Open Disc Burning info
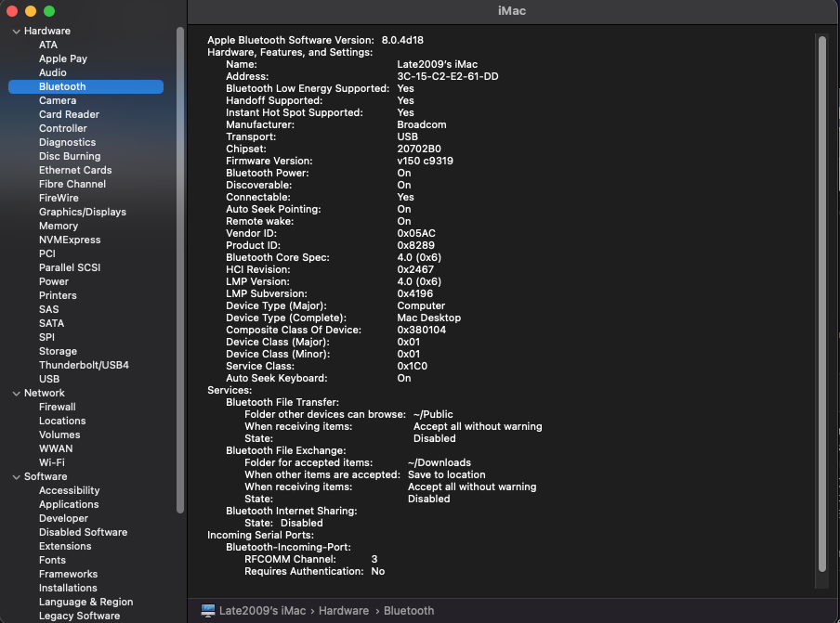This screenshot has width=840, height=623. [x=70, y=156]
